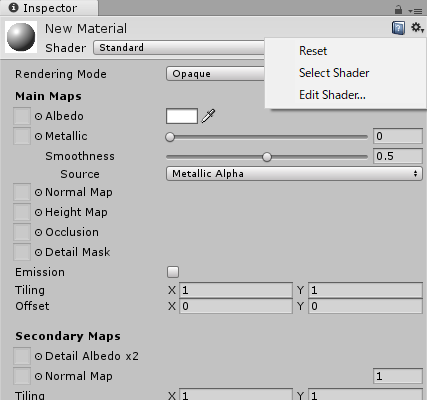Enable the Emission checkbox
The height and width of the screenshot is (400, 427).
click(x=173, y=272)
